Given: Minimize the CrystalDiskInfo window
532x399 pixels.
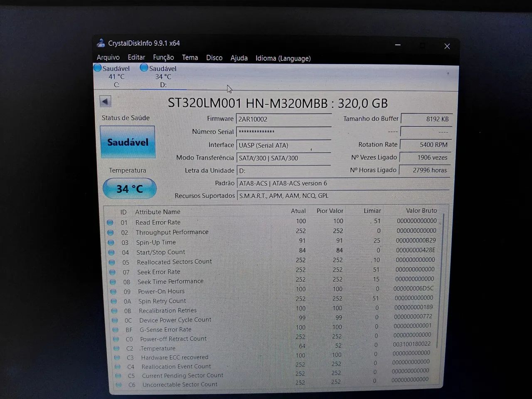Looking at the screenshot, I should click(398, 45).
